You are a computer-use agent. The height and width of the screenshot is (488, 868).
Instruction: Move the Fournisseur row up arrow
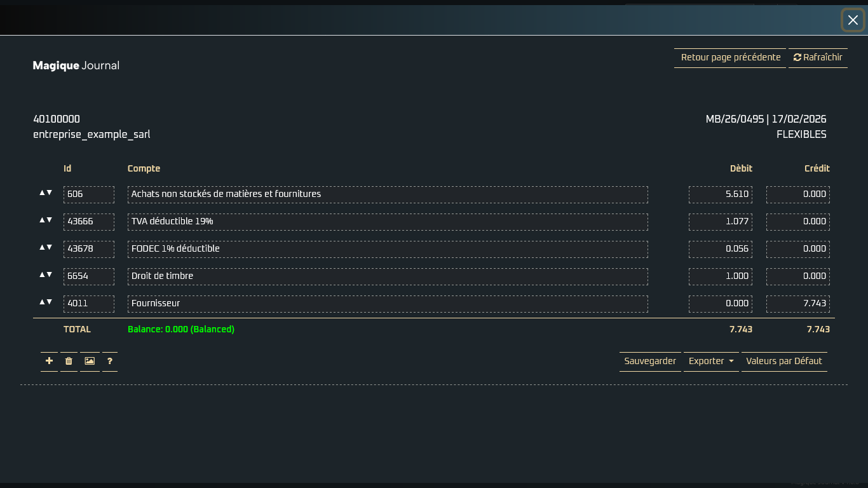[42, 302]
